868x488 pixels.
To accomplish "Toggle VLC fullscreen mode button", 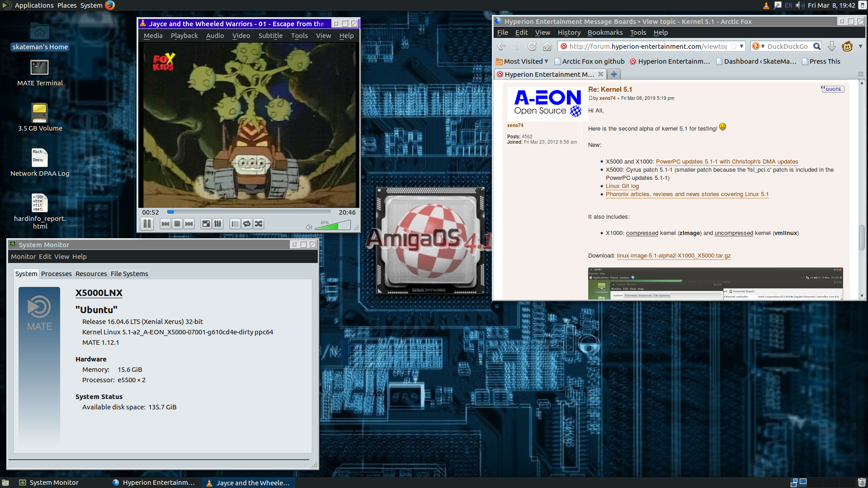I will 206,224.
